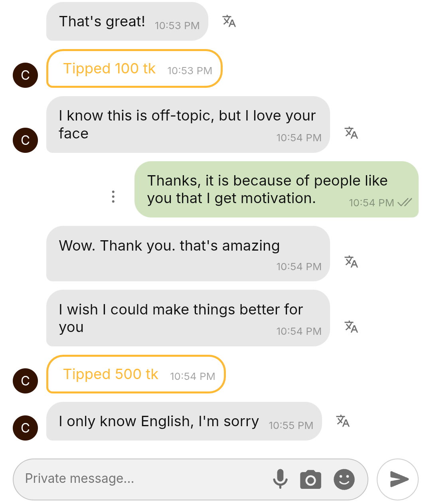The height and width of the screenshot is (504, 431).
Task: Click the avatar beside Tipped 500 tk
Action: (26, 381)
